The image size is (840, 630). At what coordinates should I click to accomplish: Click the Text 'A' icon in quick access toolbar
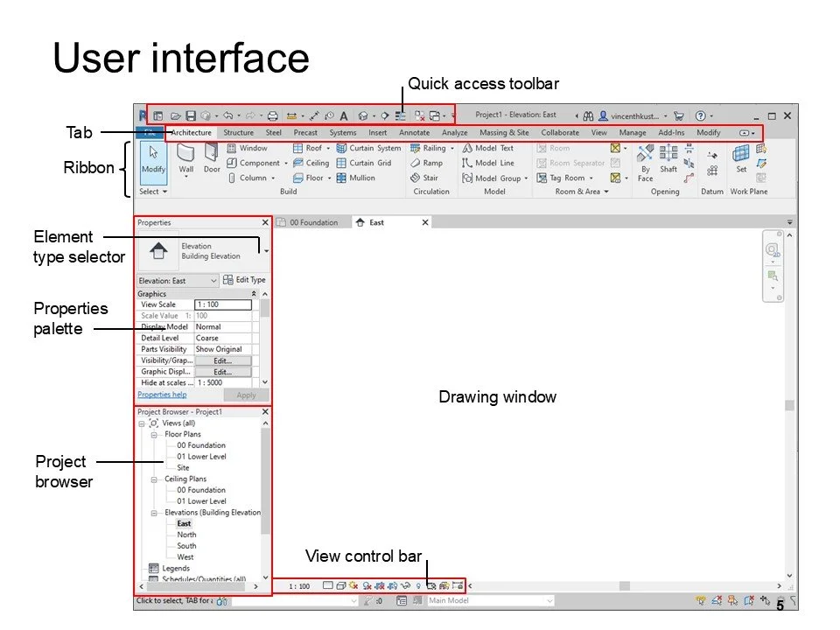[x=344, y=115]
